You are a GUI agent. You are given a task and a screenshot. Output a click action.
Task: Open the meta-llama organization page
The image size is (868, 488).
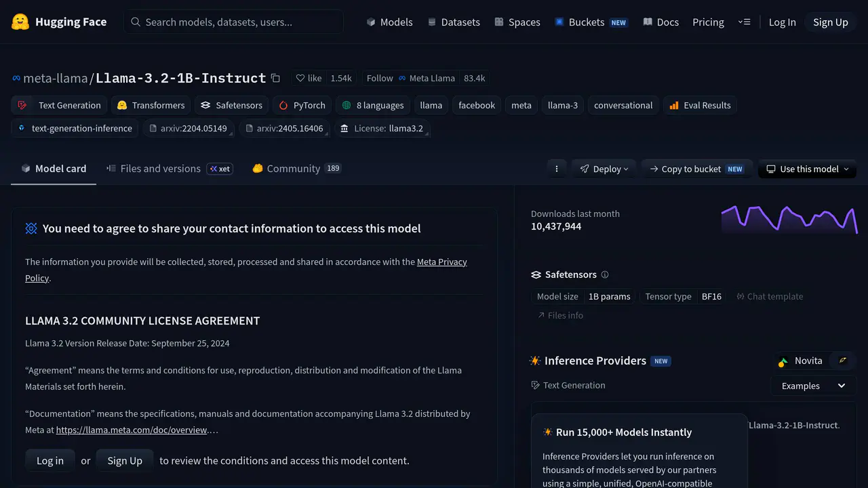(56, 78)
